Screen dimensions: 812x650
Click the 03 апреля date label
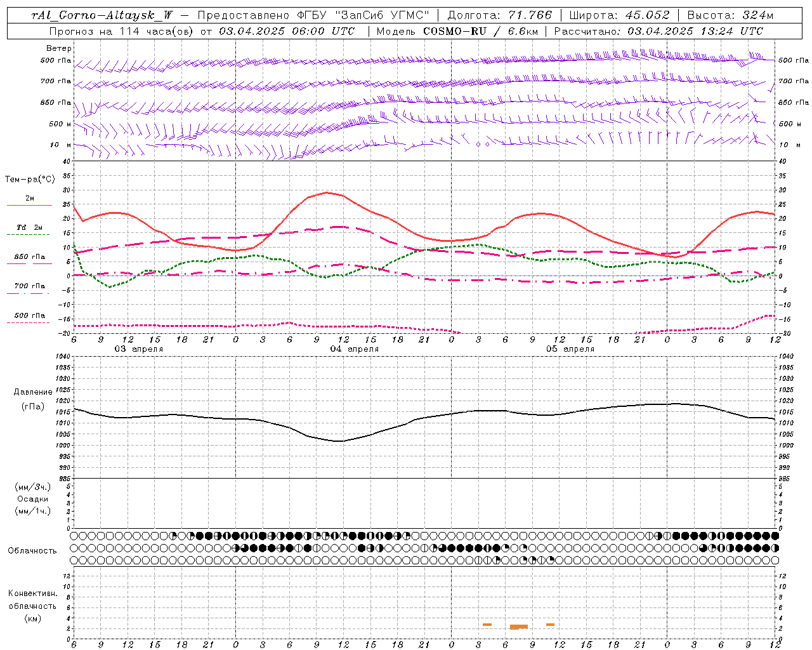[x=138, y=349]
